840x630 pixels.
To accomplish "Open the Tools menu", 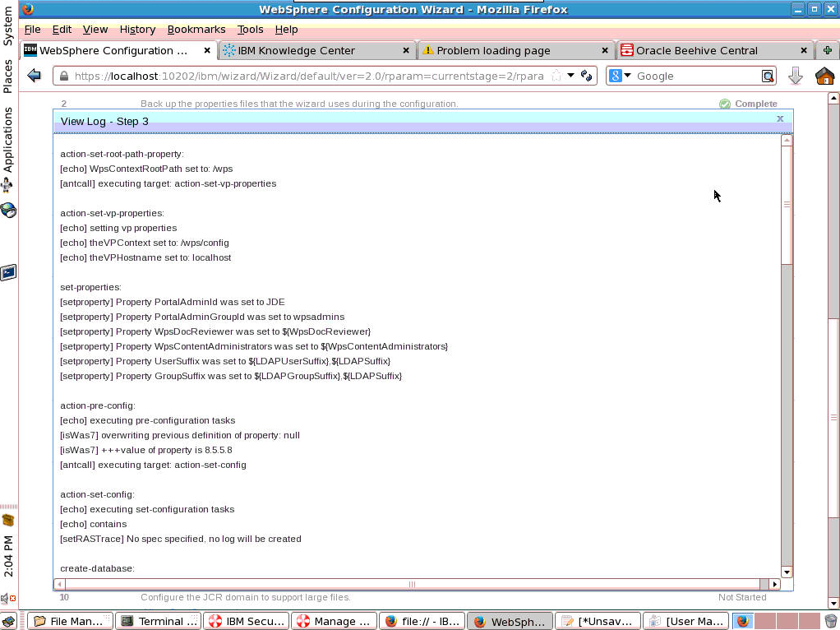I will [250, 30].
